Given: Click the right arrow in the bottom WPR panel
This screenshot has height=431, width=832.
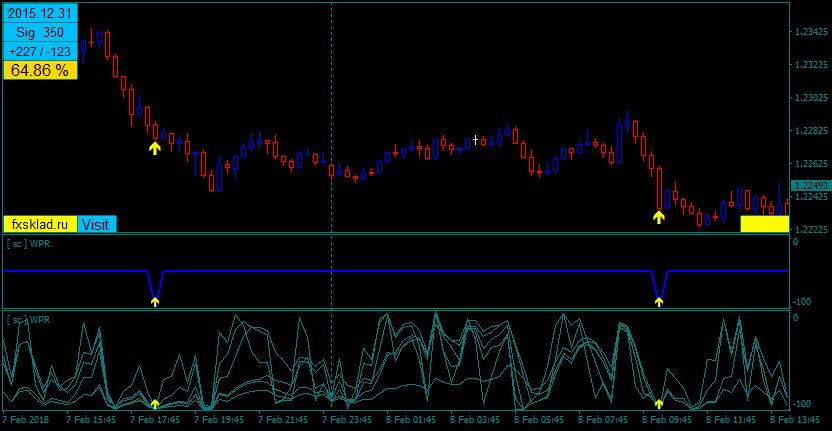Looking at the screenshot, I should click(x=658, y=404).
